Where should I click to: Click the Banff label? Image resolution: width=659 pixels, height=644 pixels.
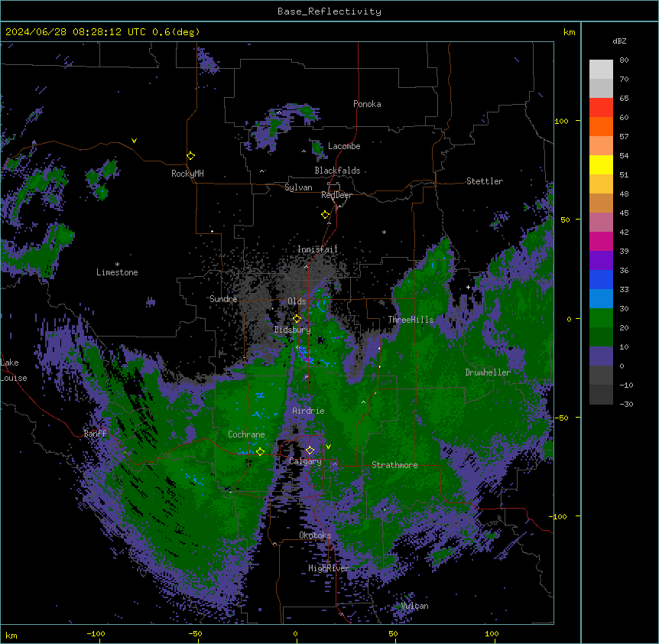[96, 434]
